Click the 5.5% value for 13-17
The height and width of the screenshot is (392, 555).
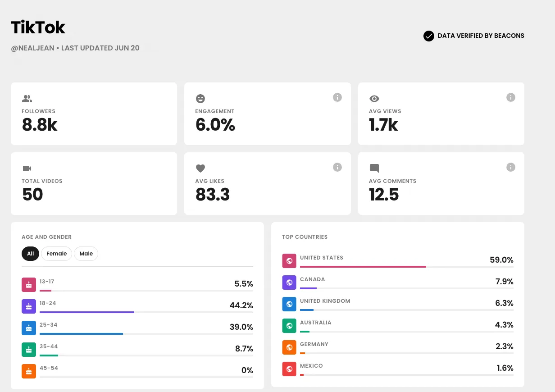point(244,284)
